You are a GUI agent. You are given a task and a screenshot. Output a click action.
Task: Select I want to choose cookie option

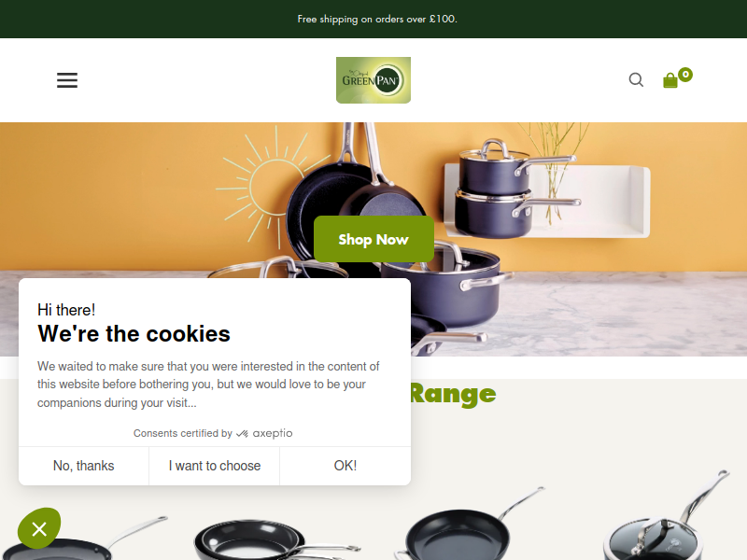click(215, 466)
